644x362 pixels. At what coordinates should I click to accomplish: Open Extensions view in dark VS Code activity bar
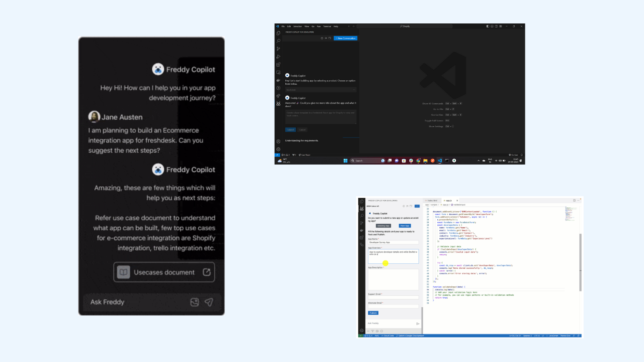[278, 65]
